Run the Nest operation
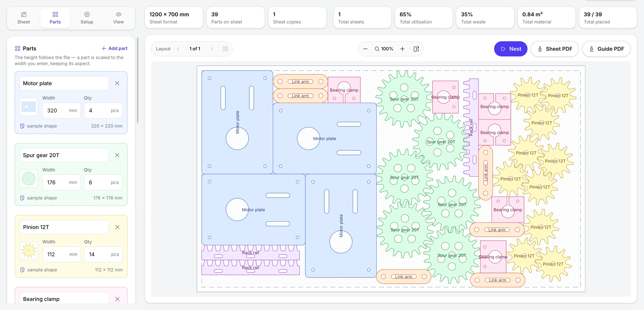Screen dimensions: 644x310 point(510,49)
